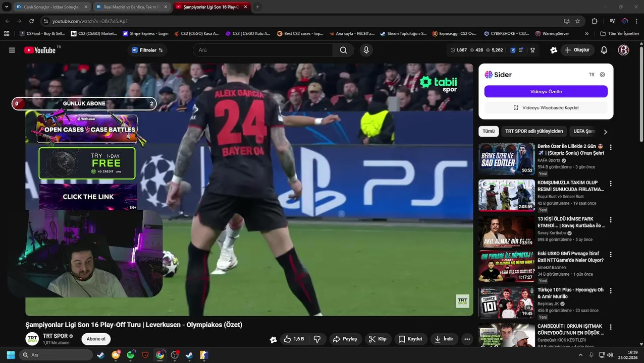Image resolution: width=644 pixels, height=363 pixels.
Task: Save the video with Kaydet
Action: tap(410, 339)
